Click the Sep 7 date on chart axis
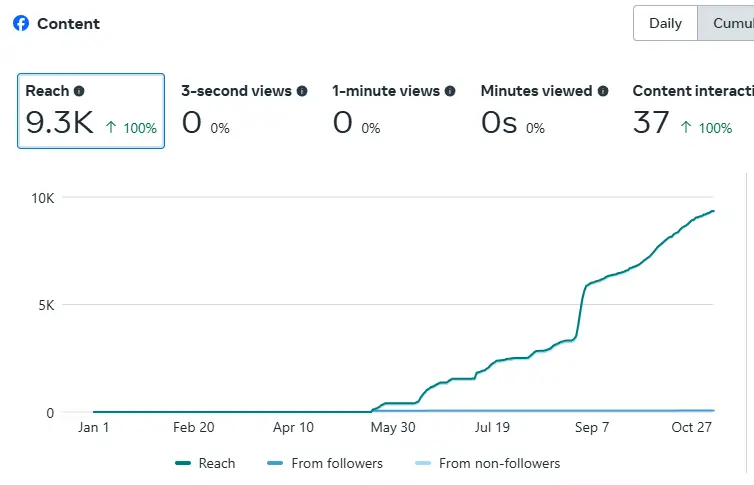The width and height of the screenshot is (754, 485). [x=591, y=427]
